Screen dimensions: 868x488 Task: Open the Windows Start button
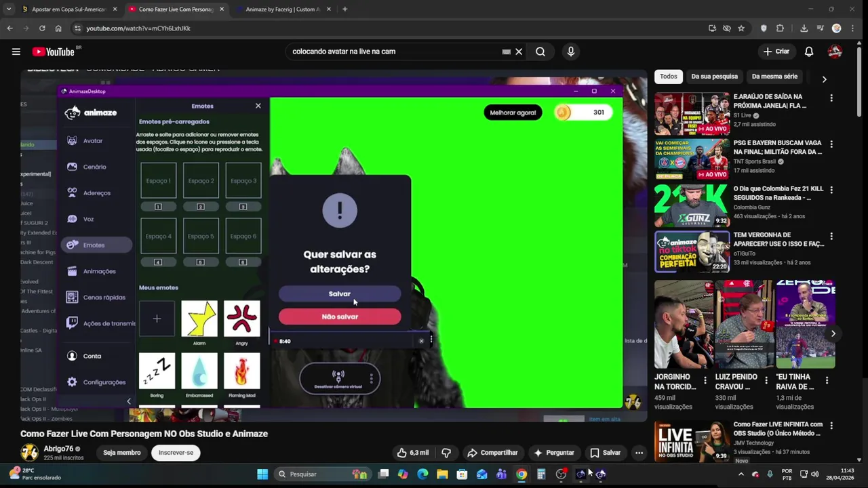262,474
